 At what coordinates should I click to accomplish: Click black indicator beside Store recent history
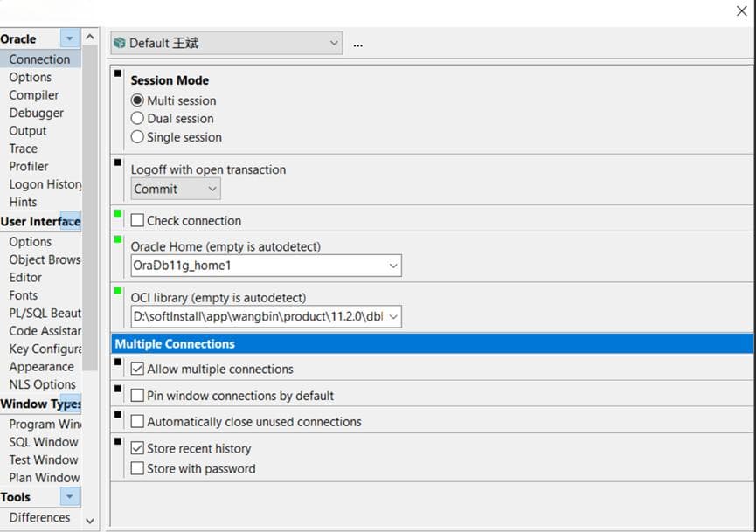pos(118,441)
